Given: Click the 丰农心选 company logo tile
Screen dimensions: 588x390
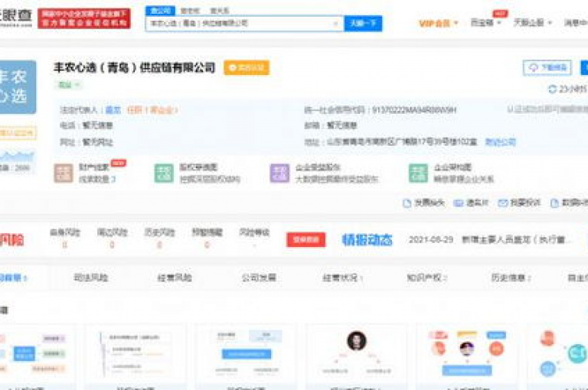Looking at the screenshot, I should [18, 87].
